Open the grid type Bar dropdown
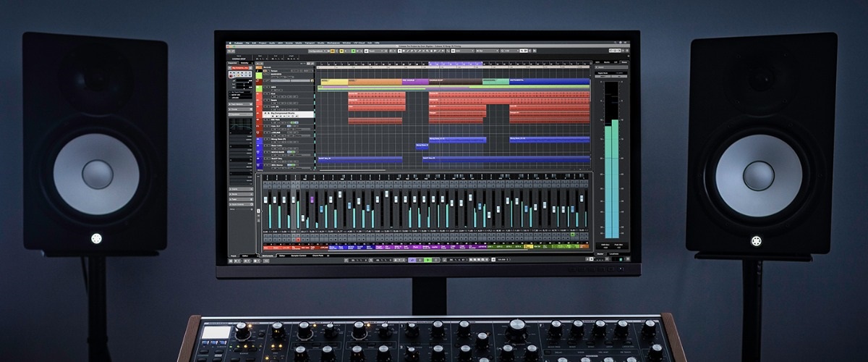Viewport: 868px width, 362px height. coord(486,51)
